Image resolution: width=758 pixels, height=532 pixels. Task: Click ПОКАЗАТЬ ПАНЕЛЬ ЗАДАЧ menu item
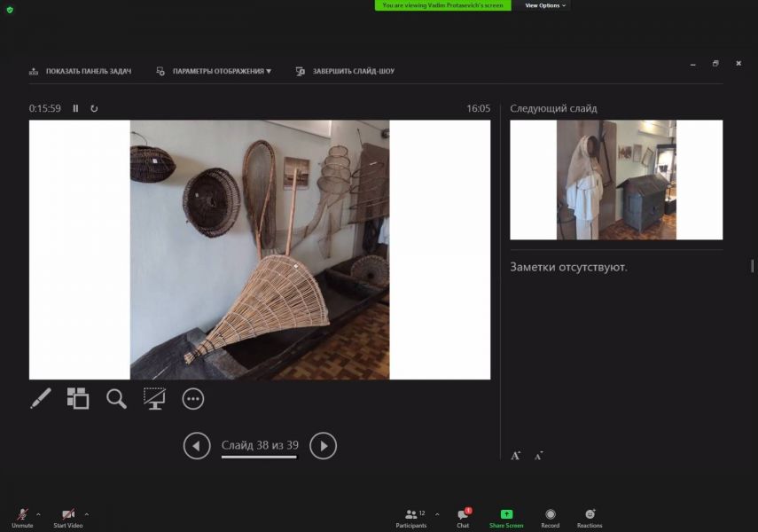click(x=80, y=71)
